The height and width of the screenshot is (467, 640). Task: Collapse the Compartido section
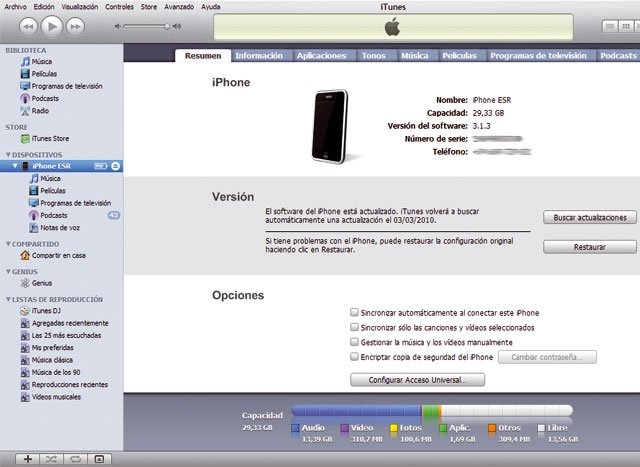click(x=8, y=244)
